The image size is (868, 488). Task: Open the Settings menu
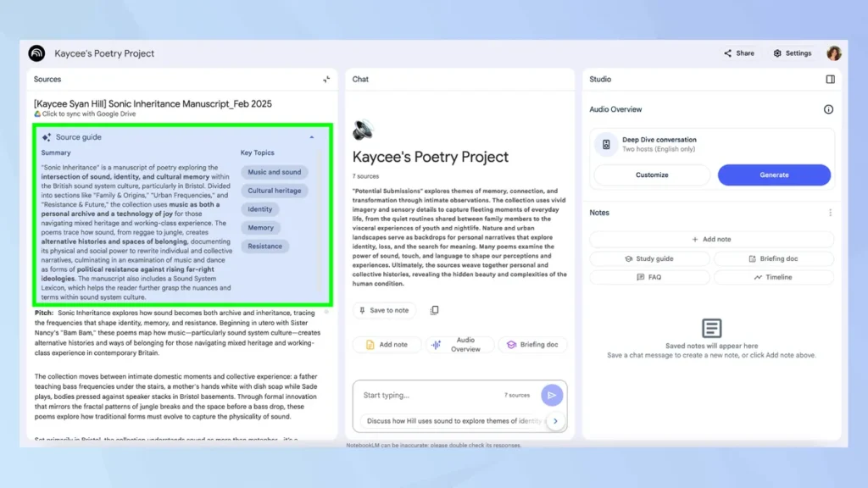pos(792,53)
